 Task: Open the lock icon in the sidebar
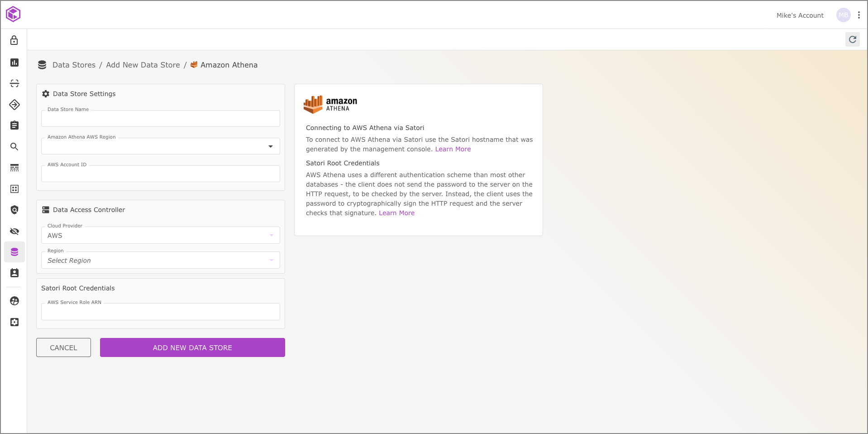(14, 40)
